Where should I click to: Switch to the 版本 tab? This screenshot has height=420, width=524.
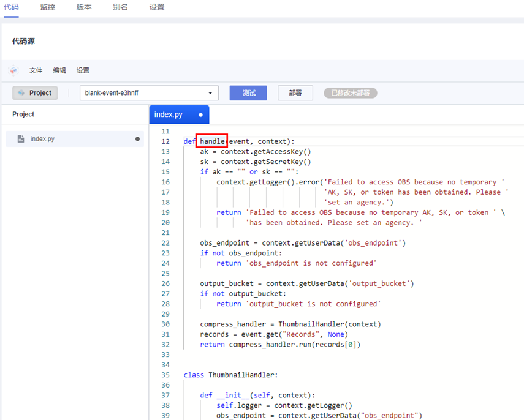tap(84, 7)
